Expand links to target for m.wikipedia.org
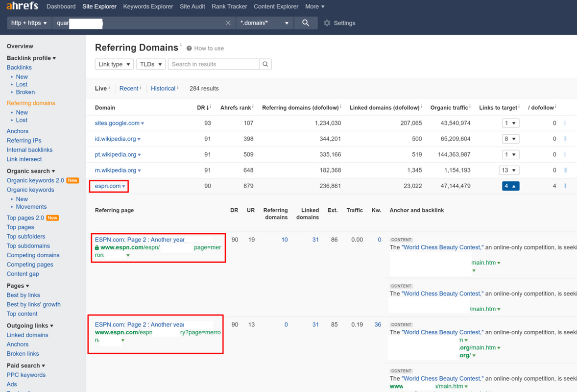 [509, 170]
